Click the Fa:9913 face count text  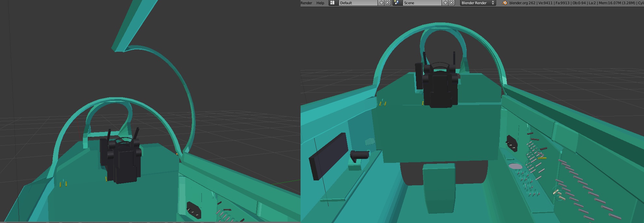pyautogui.click(x=562, y=3)
